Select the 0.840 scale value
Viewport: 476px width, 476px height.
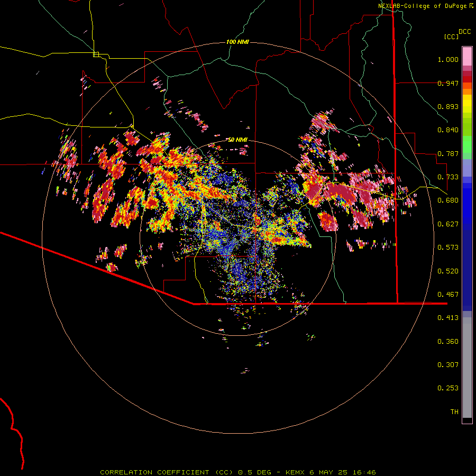pos(448,130)
